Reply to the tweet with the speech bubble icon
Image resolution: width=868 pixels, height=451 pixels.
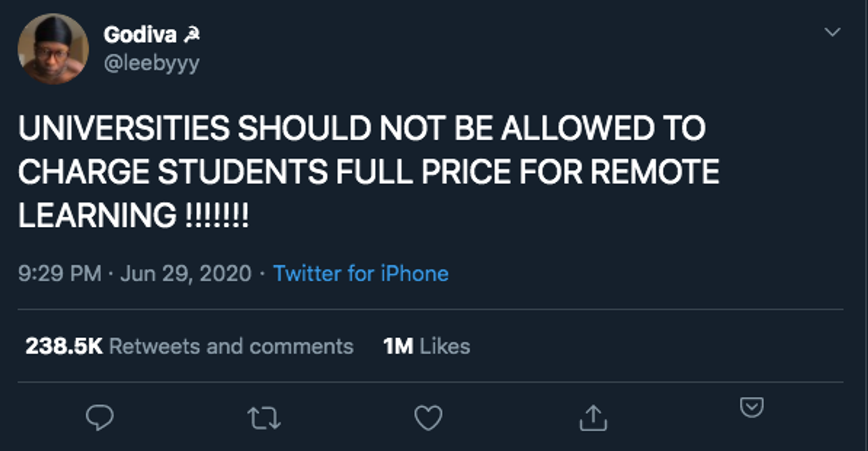pos(100,418)
